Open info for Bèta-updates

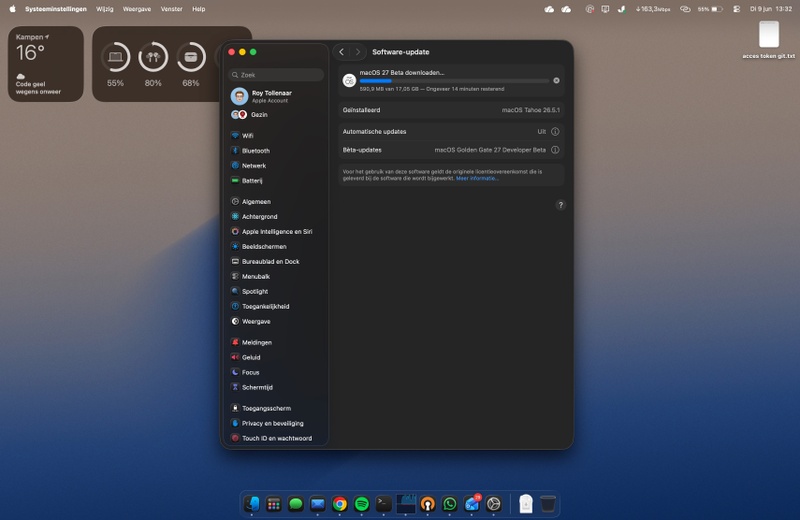[x=555, y=150]
